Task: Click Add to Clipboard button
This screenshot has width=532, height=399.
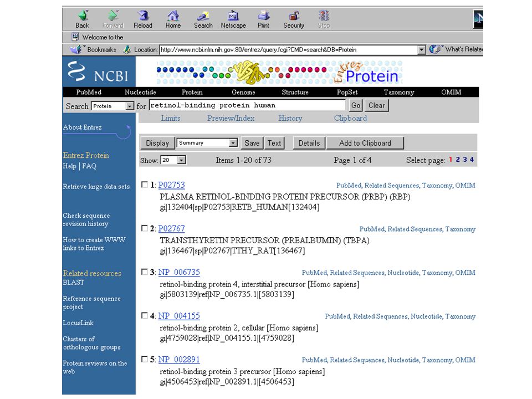Action: click(365, 143)
